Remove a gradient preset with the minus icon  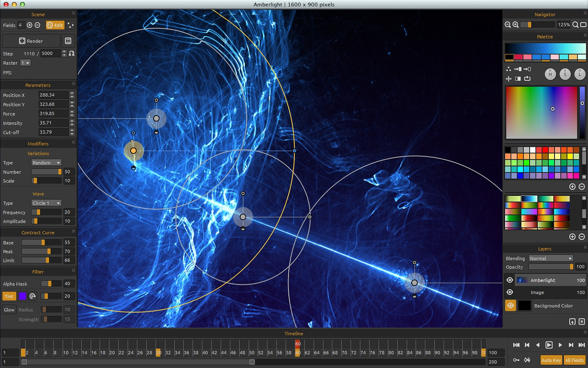(582, 237)
